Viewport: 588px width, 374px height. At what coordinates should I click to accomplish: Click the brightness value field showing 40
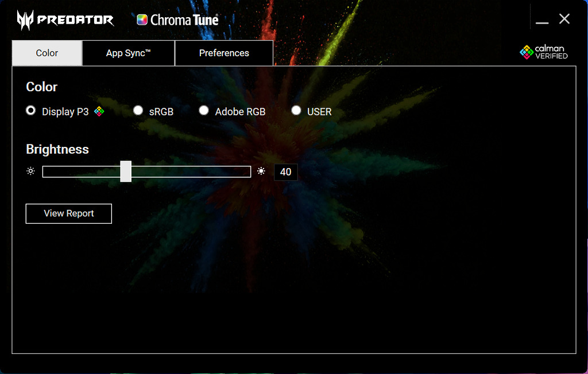(286, 172)
